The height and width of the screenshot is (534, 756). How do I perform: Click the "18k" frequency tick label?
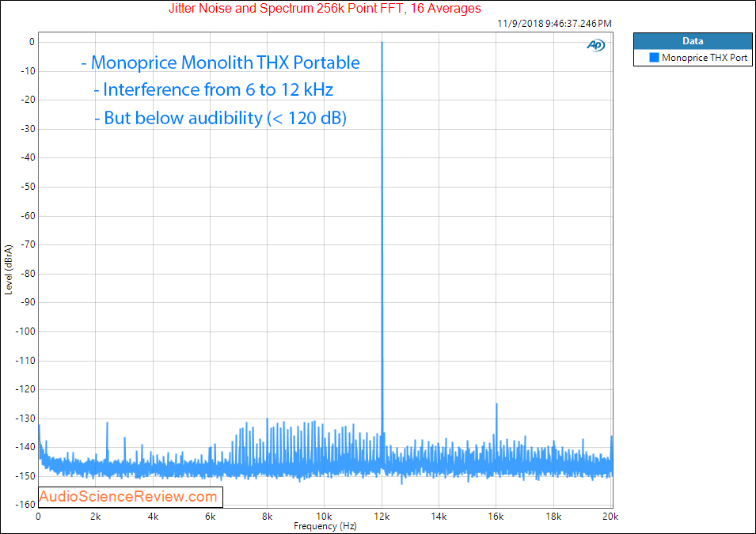click(x=553, y=516)
